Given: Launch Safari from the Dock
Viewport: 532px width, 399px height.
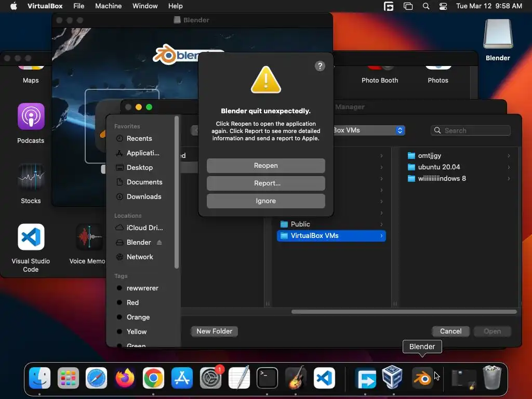Looking at the screenshot, I should [x=96, y=378].
